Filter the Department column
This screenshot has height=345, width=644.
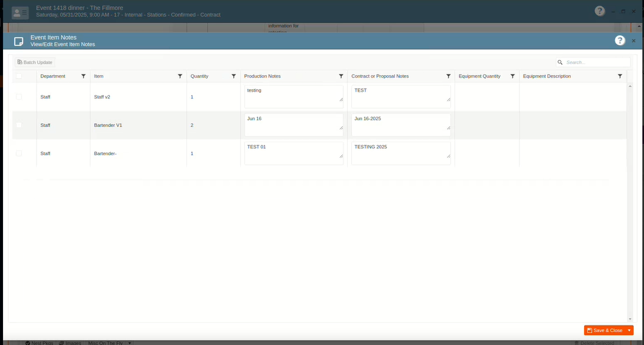click(x=83, y=76)
